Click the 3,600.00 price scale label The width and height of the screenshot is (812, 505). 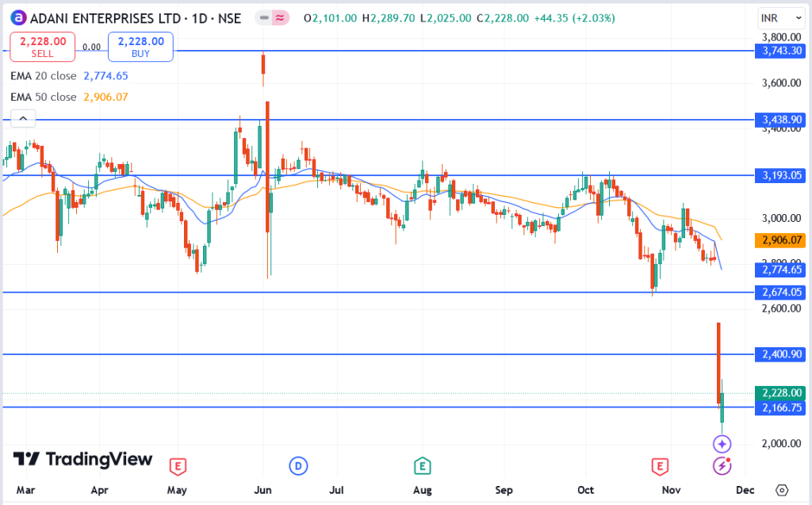pyautogui.click(x=781, y=83)
